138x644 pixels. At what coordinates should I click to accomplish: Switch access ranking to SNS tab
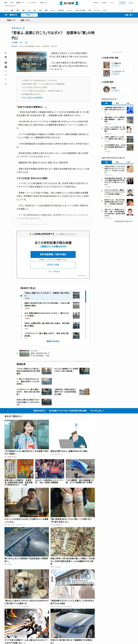pos(128,103)
